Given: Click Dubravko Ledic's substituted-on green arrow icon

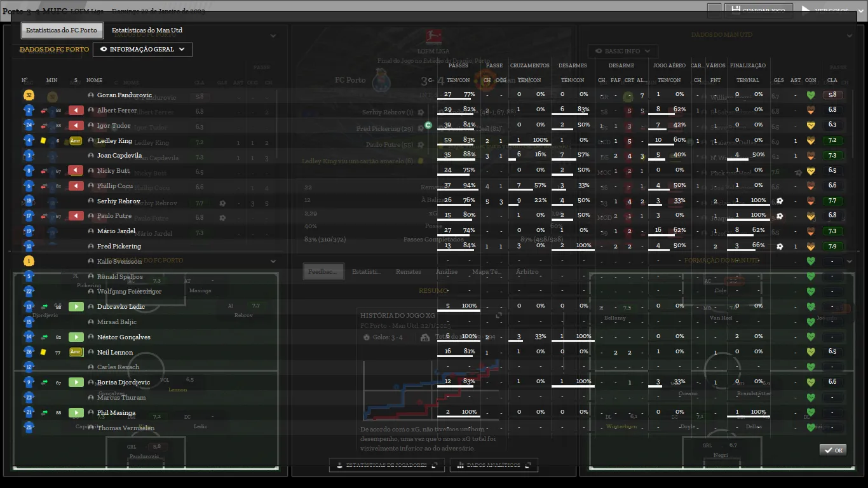Looking at the screenshot, I should click(x=76, y=307).
